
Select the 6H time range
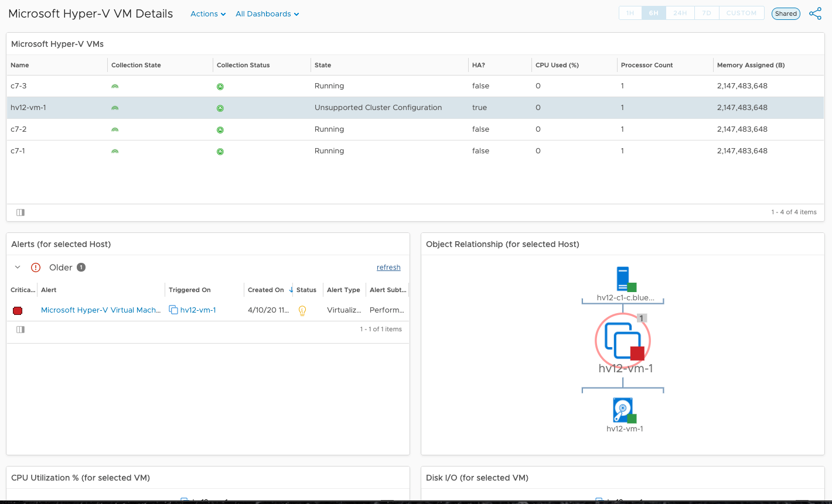(654, 13)
